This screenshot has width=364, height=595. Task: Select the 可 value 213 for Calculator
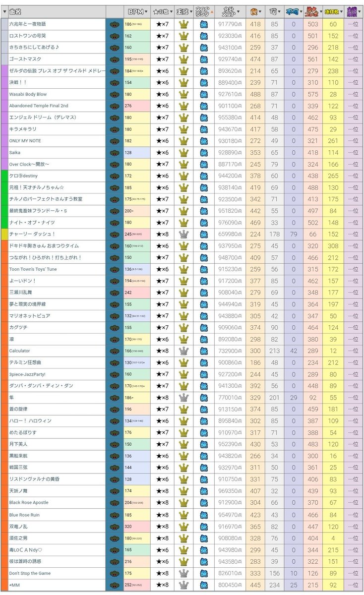pos(275,351)
